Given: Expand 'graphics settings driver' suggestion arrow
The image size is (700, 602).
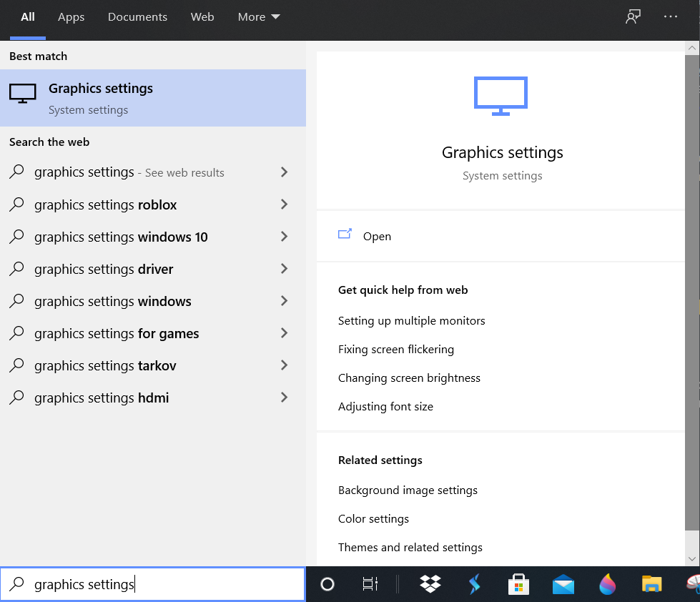Looking at the screenshot, I should (x=284, y=269).
